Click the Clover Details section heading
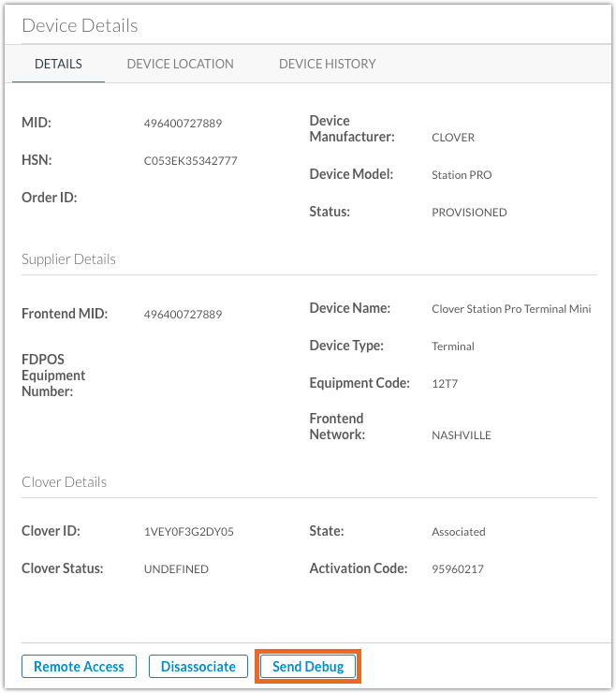Image resolution: width=616 pixels, height=693 pixels. click(x=64, y=482)
